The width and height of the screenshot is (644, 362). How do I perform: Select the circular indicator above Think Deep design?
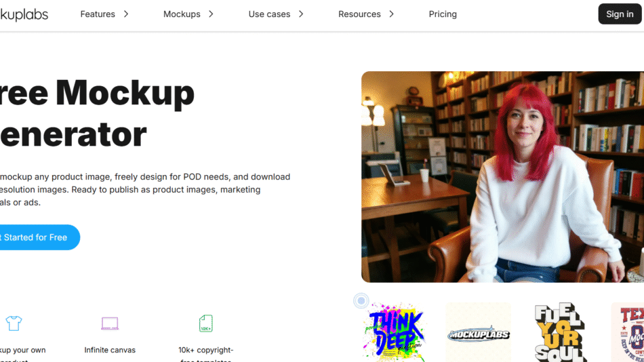(x=361, y=301)
